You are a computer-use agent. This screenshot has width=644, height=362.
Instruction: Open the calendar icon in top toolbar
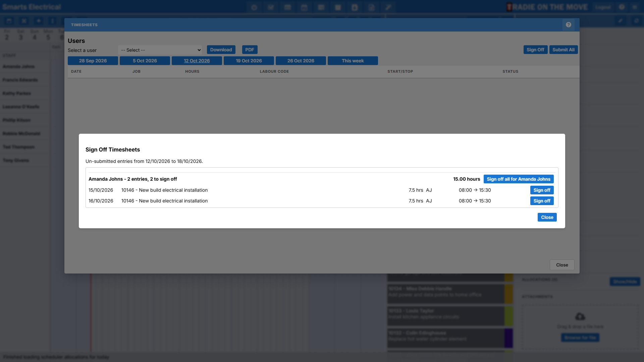point(304,7)
